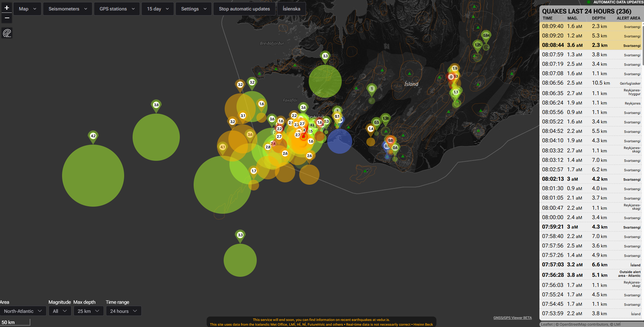
Task: Click the 2.8 quake marker
Action: click(268, 148)
